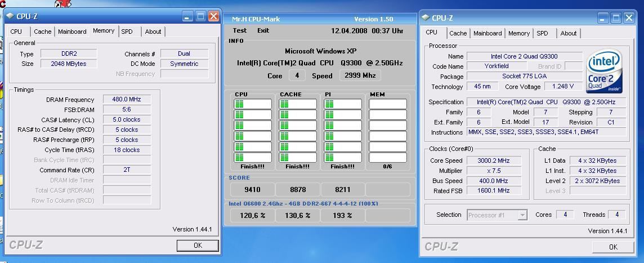Image resolution: width=644 pixels, height=263 pixels.
Task: Click the 193 % comparison value
Action: tap(342, 215)
